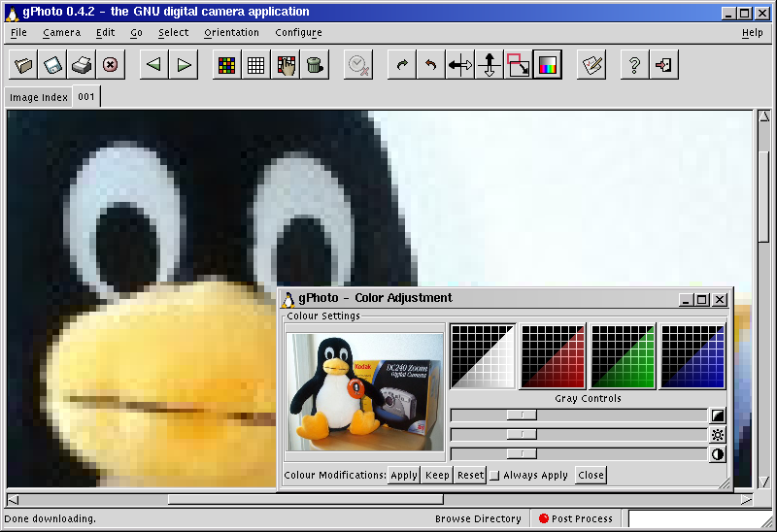Screen dimensions: 777x532
Task: Open camera configuration checklist icon
Action: tap(591, 64)
